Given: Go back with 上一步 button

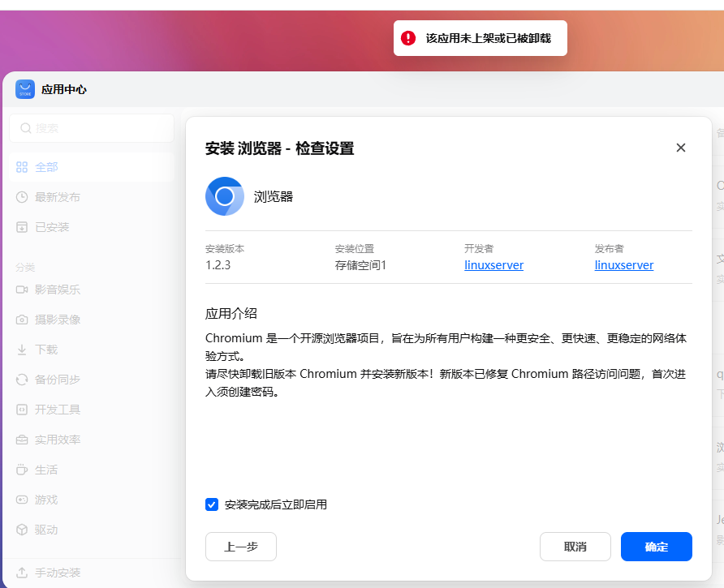Looking at the screenshot, I should 241,547.
